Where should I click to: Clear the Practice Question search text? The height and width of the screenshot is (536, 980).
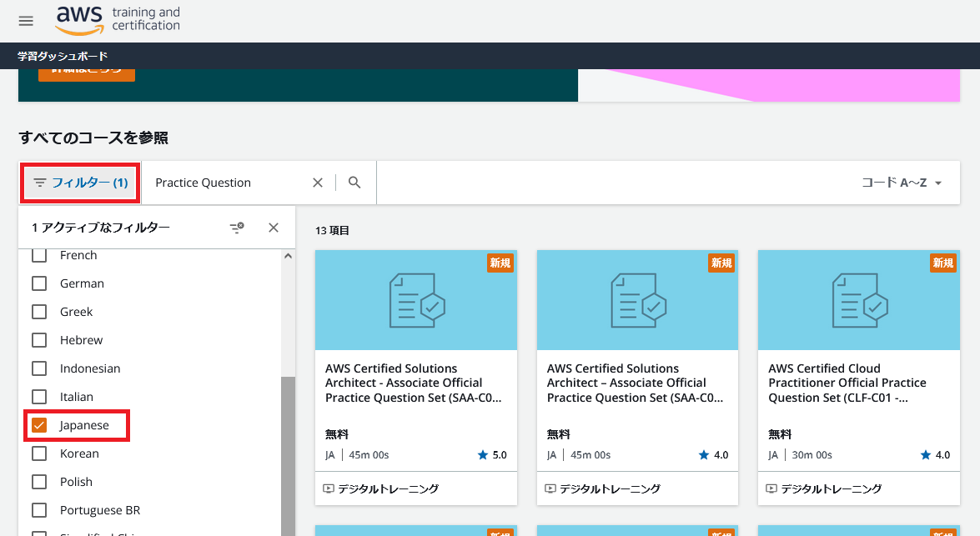click(318, 183)
